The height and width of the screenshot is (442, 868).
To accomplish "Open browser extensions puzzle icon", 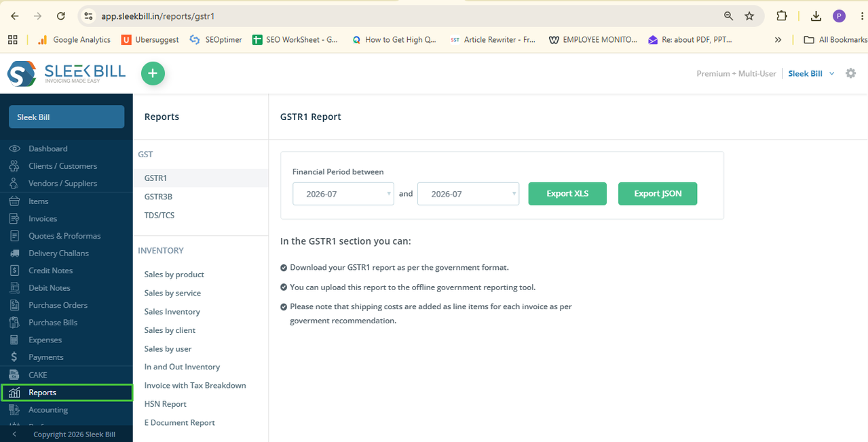I will 782,16.
